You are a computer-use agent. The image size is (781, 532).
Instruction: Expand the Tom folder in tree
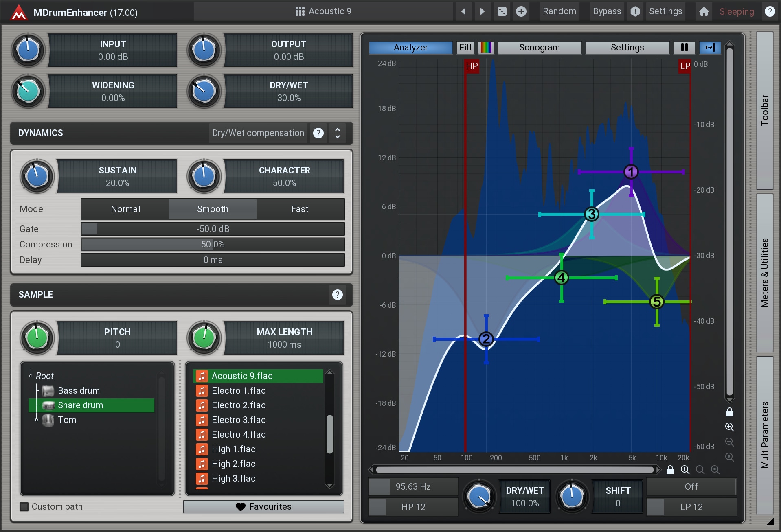coord(37,420)
